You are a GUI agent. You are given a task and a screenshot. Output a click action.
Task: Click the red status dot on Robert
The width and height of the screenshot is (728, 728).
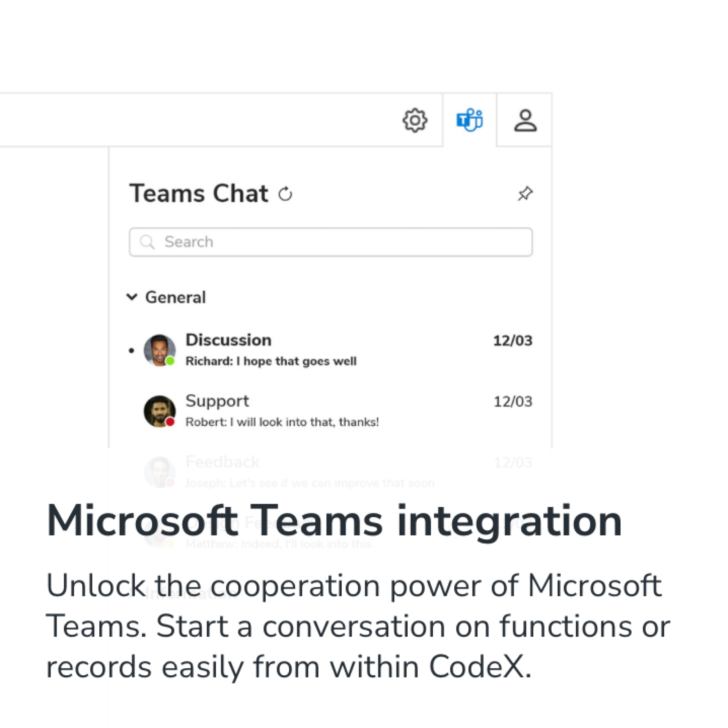[x=170, y=421]
